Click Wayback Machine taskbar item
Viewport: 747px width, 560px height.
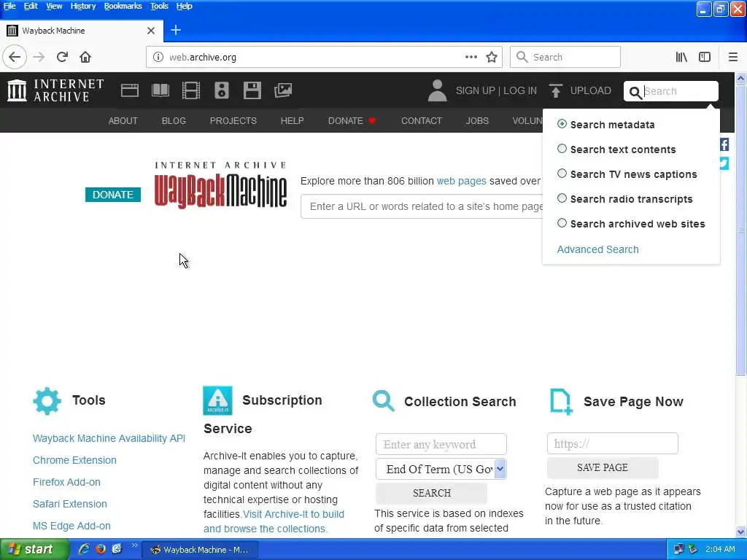200,550
